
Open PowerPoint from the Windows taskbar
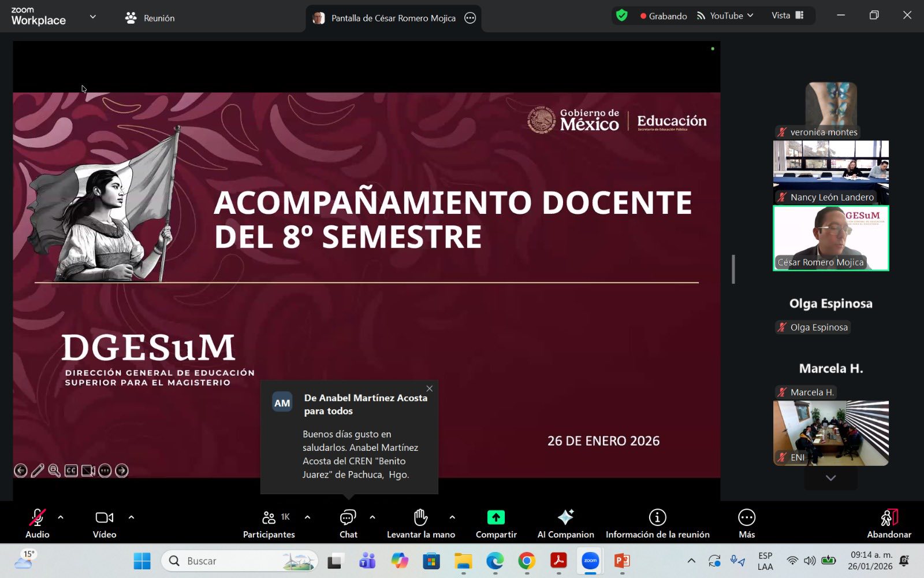click(622, 561)
